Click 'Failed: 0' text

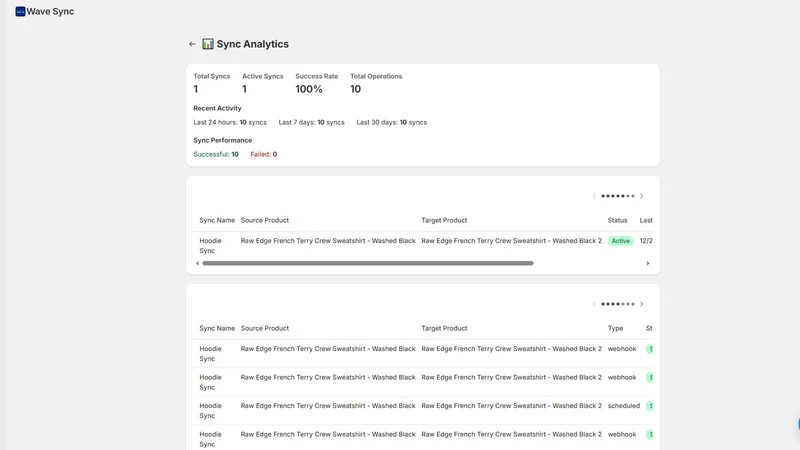point(264,154)
